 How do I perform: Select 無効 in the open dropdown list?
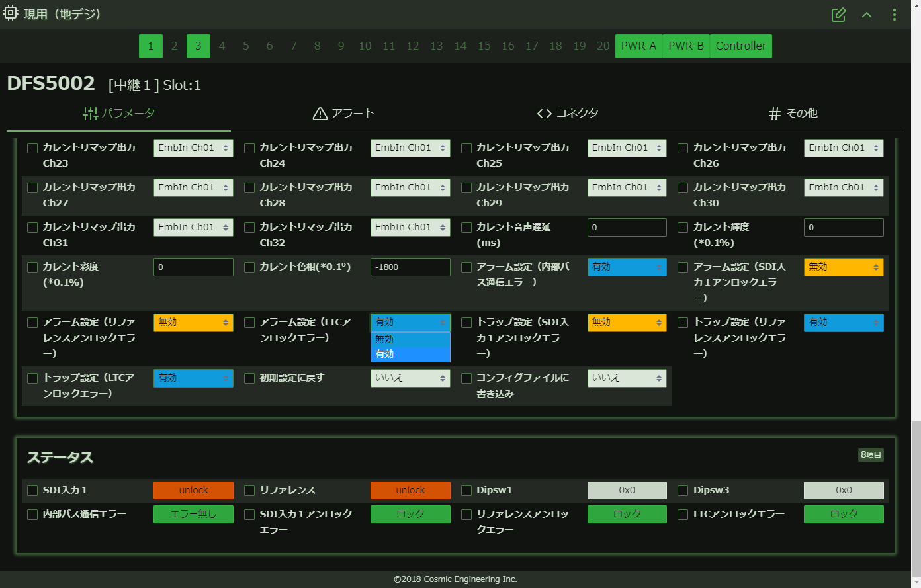click(x=410, y=339)
